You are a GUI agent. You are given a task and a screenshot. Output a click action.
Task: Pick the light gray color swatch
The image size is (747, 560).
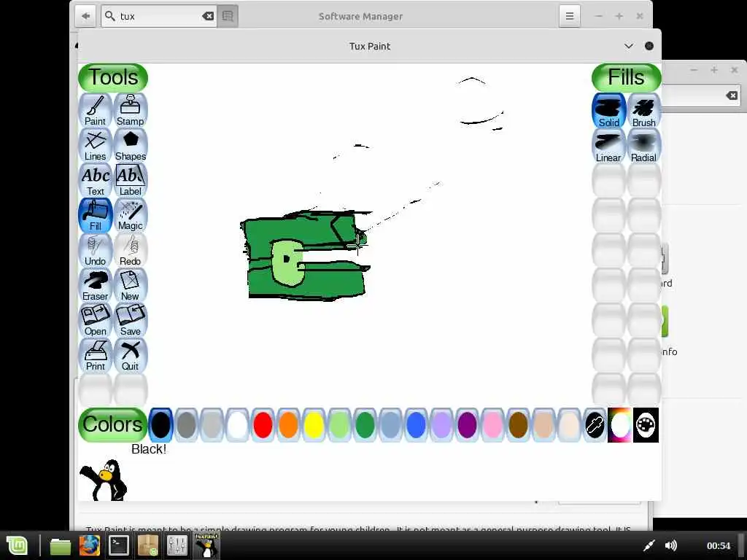(x=212, y=425)
